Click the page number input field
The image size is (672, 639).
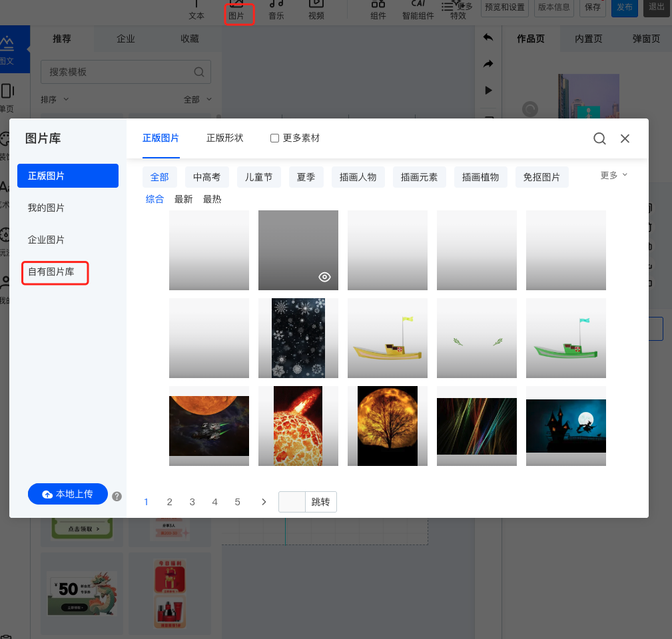(x=292, y=502)
